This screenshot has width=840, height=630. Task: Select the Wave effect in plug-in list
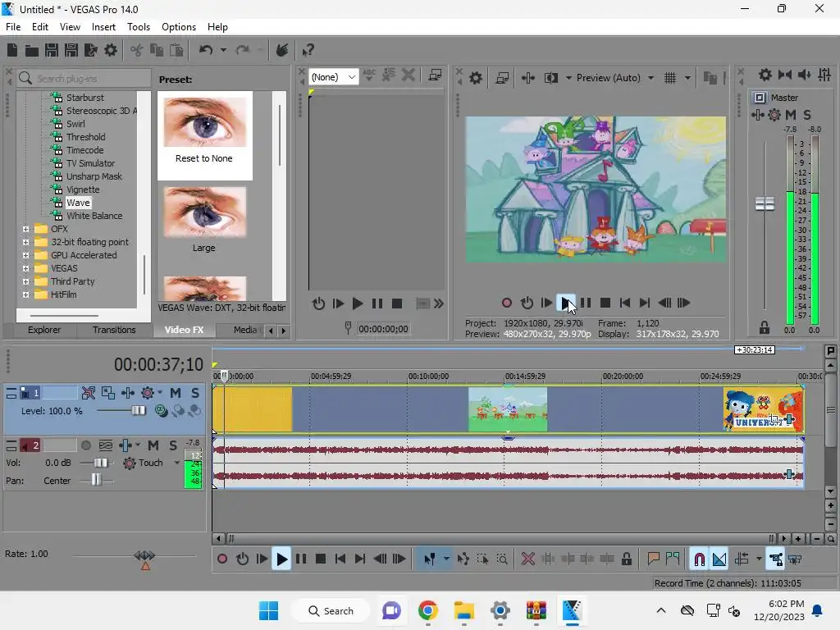tap(78, 203)
